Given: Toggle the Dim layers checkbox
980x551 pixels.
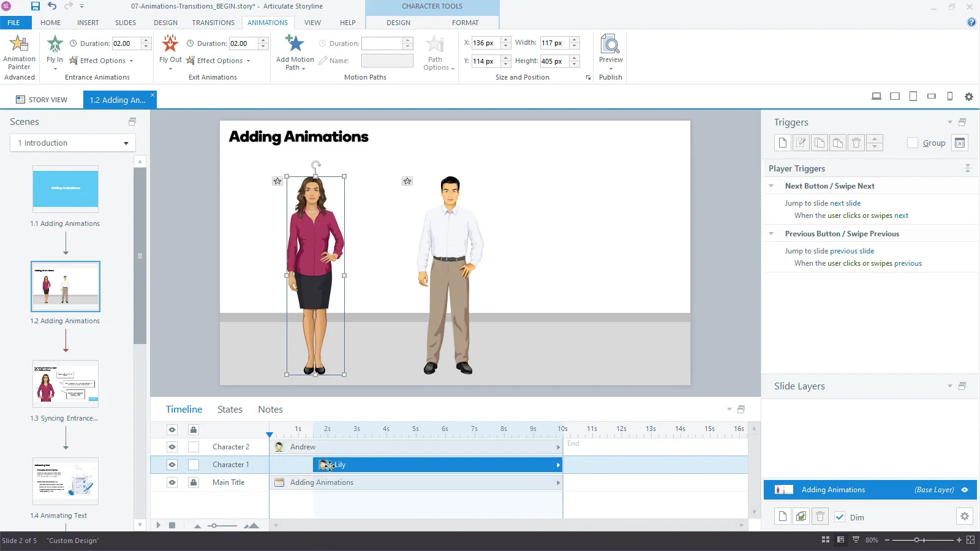Looking at the screenshot, I should pos(840,517).
